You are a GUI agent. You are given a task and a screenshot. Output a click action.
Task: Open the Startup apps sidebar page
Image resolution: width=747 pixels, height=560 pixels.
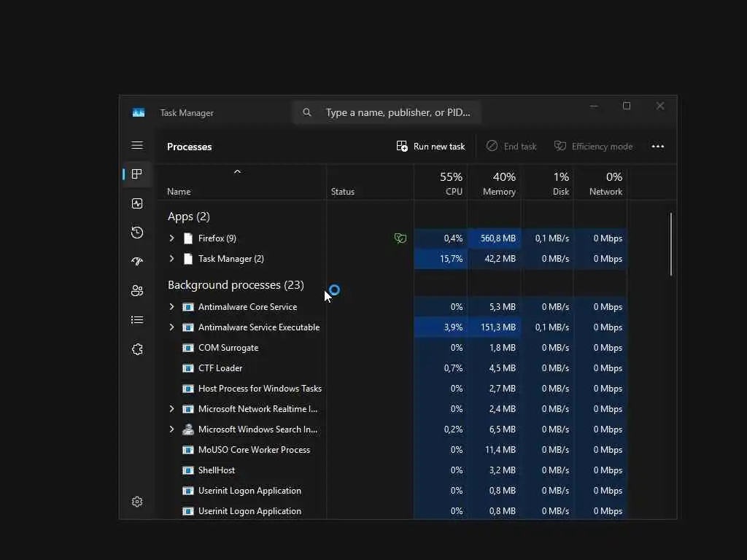(x=137, y=262)
